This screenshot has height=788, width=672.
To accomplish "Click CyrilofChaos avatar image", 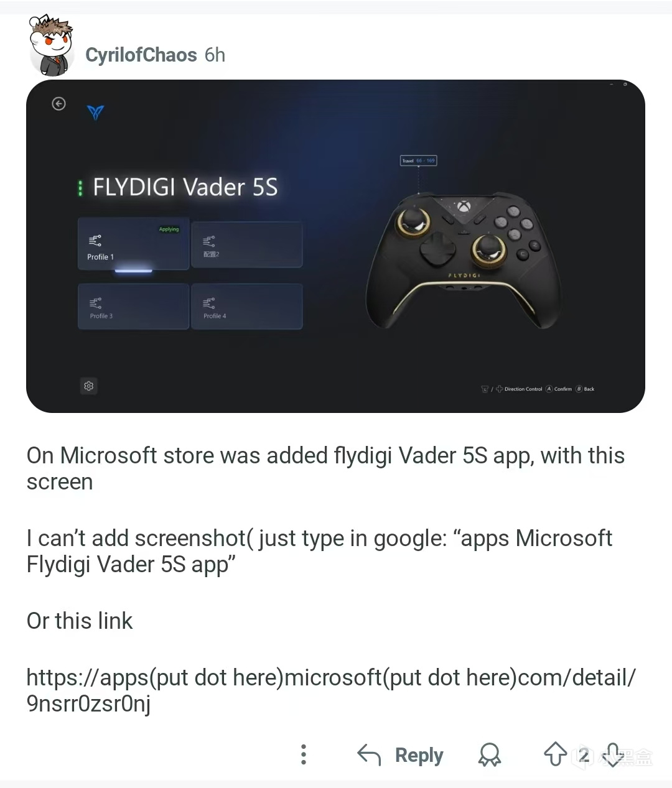I will (x=52, y=46).
